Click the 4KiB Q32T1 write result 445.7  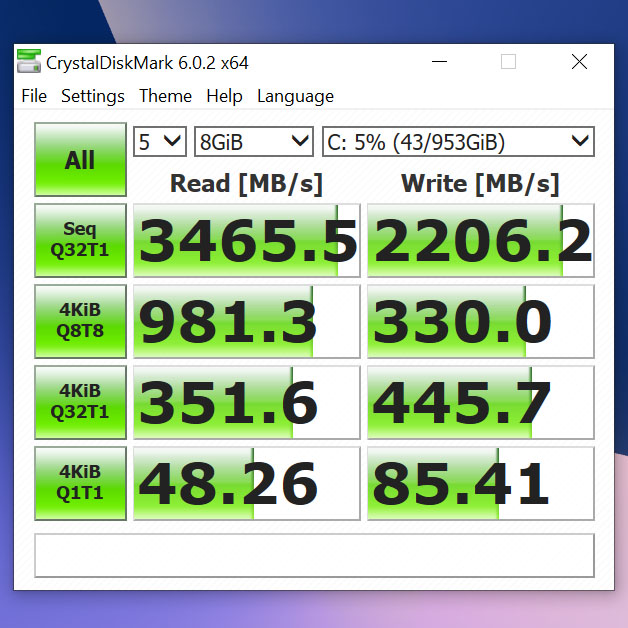click(481, 402)
